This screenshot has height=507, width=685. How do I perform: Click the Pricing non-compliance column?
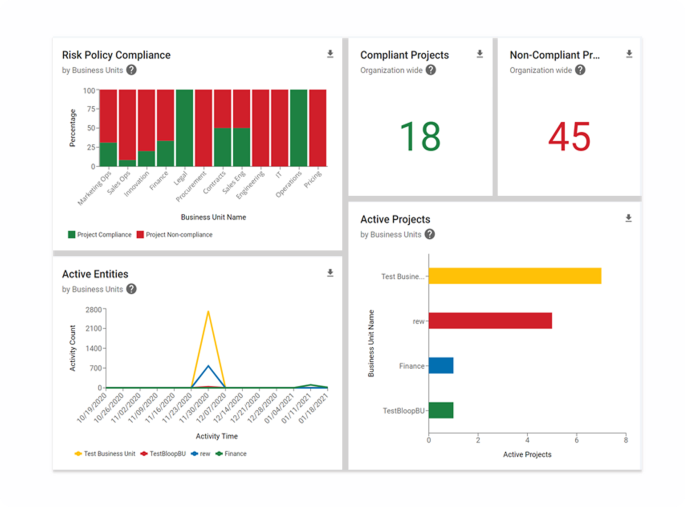pos(318,128)
